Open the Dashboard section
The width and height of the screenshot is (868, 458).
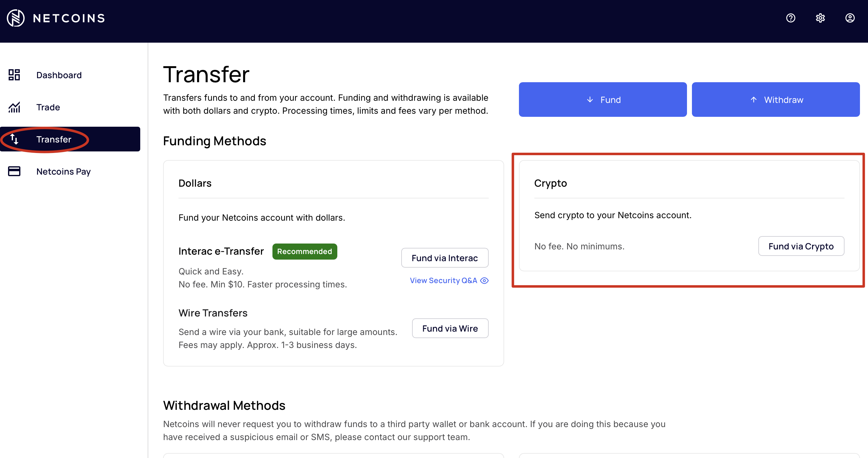click(x=59, y=75)
